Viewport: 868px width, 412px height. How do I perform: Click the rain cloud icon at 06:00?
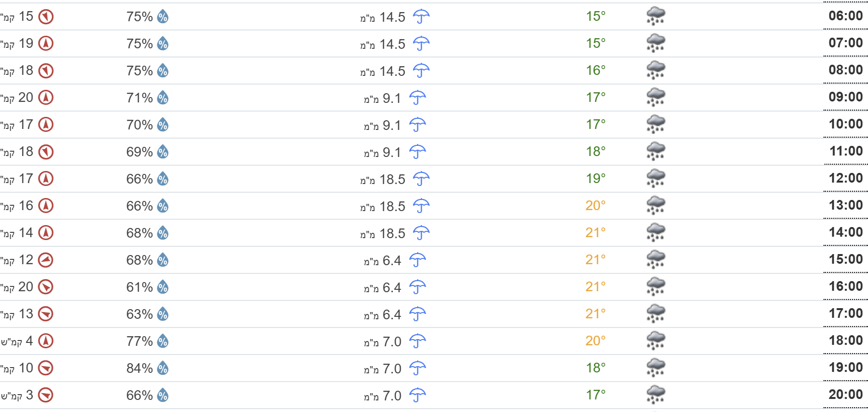point(655,16)
